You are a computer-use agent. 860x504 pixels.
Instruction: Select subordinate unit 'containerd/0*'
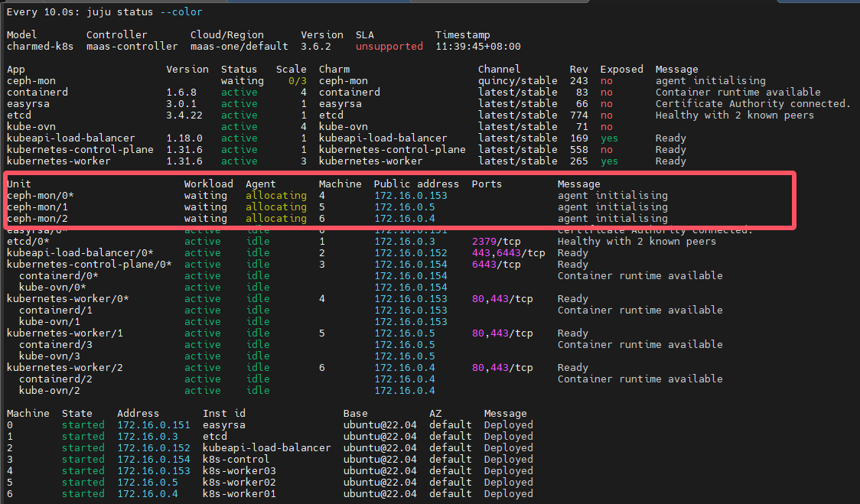click(59, 276)
